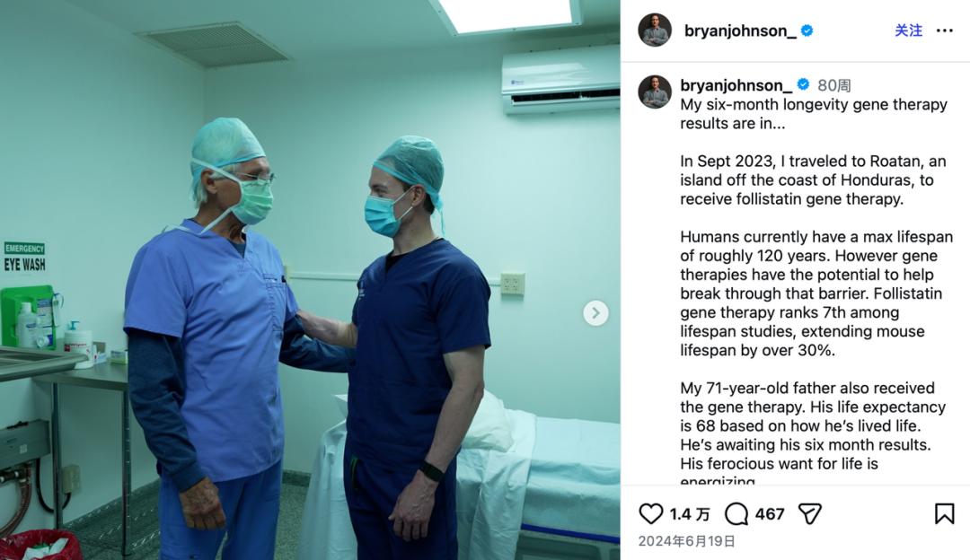Click the operating room photo
Image resolution: width=970 pixels, height=560 pixels.
pos(310,280)
